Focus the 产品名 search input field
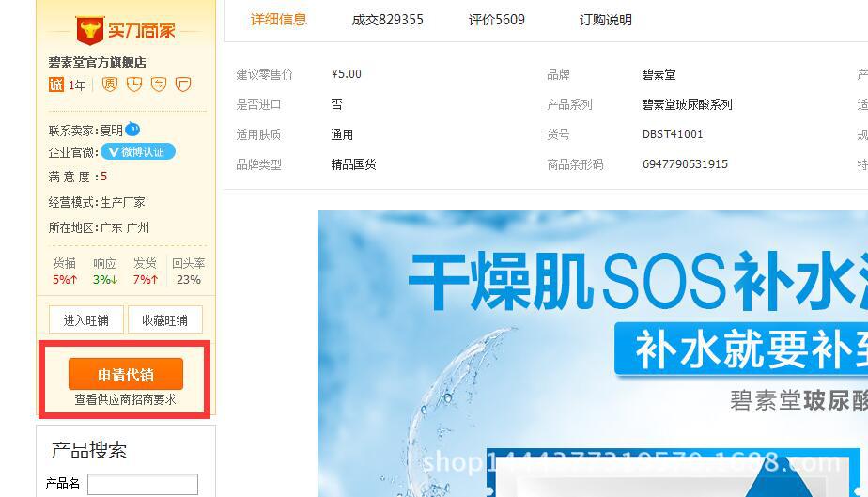 pyautogui.click(x=143, y=484)
